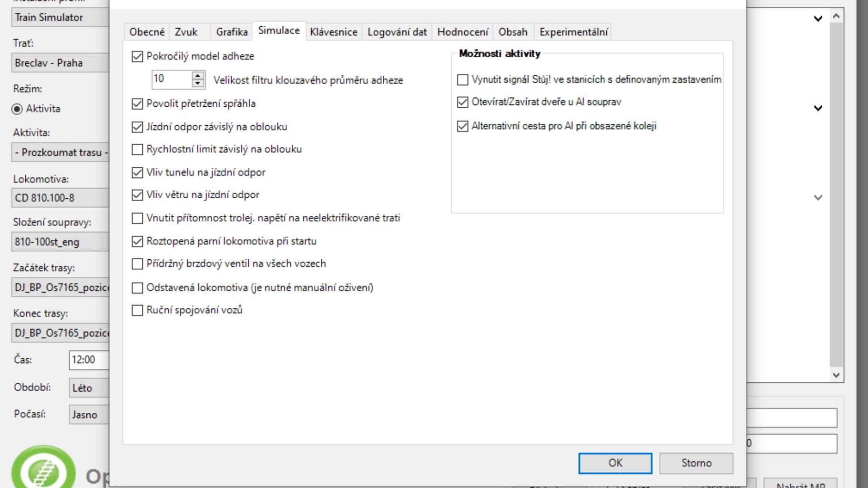Open the Léto season dropdown
The image size is (868, 488).
pos(90,388)
